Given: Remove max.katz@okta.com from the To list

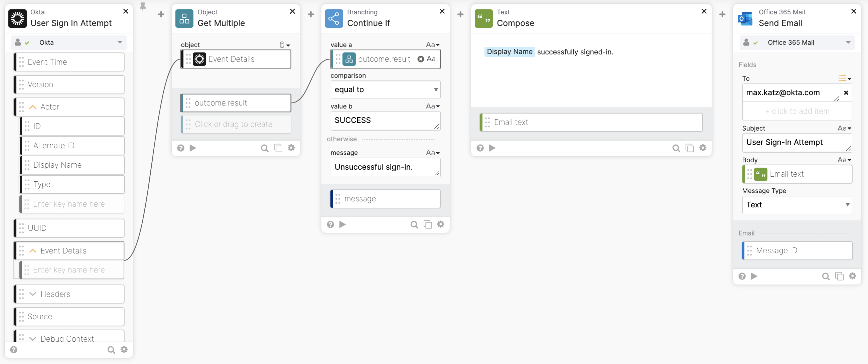Looking at the screenshot, I should click(846, 93).
